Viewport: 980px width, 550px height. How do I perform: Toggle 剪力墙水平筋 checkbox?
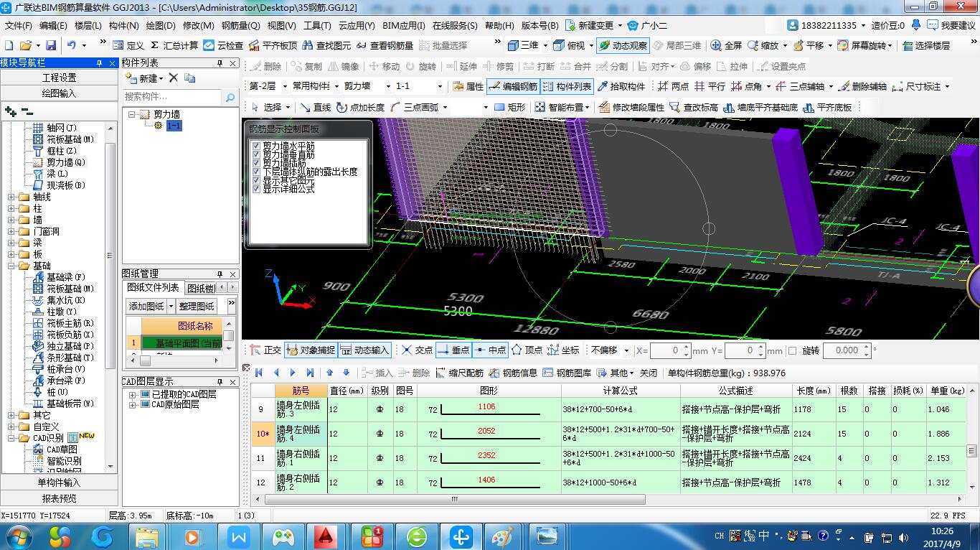coord(256,146)
